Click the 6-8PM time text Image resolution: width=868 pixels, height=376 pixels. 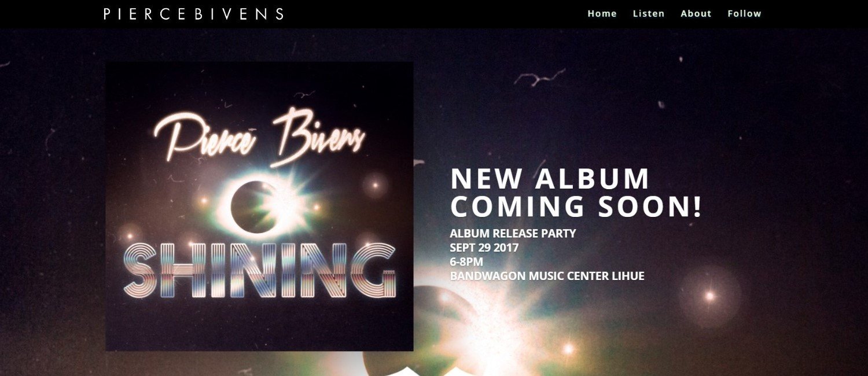click(x=466, y=261)
